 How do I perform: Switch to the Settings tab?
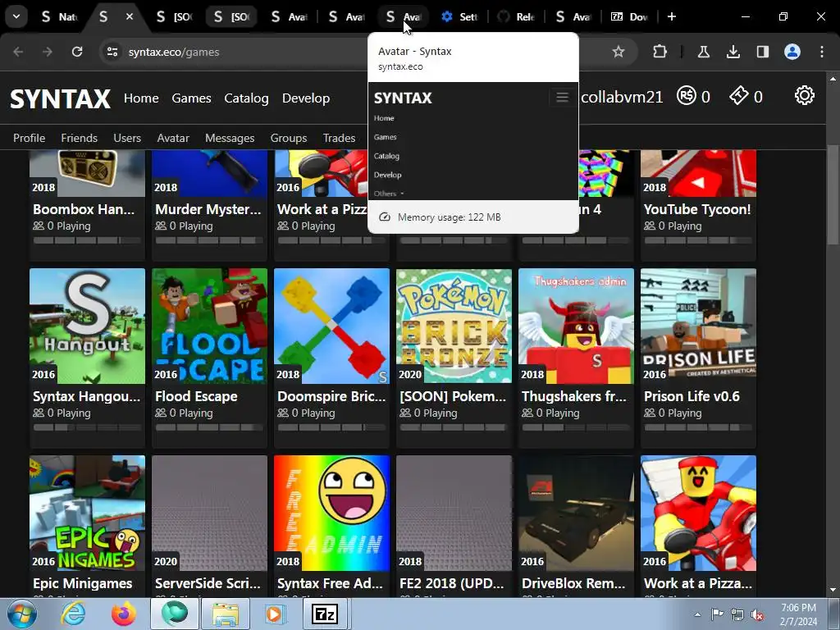coord(459,16)
